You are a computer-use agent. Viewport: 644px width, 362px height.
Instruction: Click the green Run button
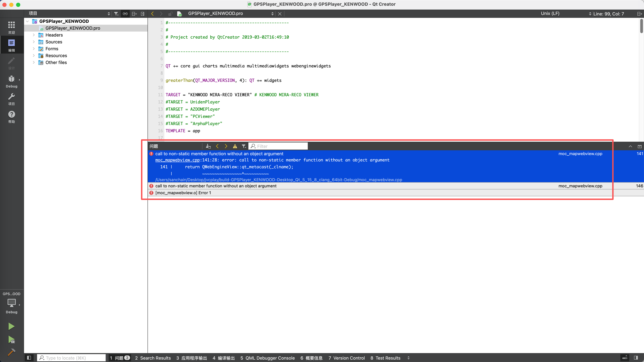[x=11, y=326]
